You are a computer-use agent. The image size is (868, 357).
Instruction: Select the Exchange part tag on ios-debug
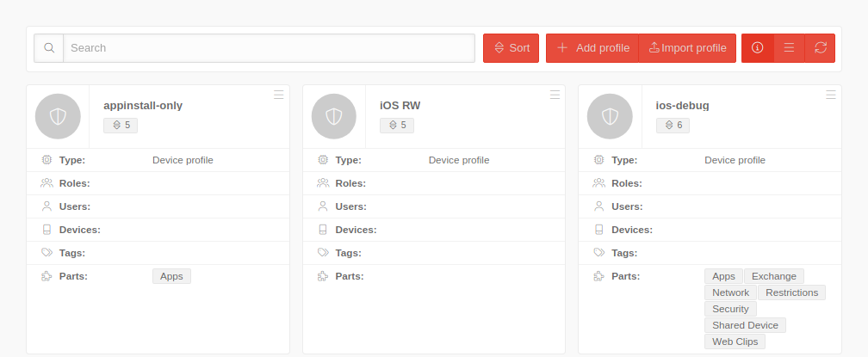coord(773,276)
